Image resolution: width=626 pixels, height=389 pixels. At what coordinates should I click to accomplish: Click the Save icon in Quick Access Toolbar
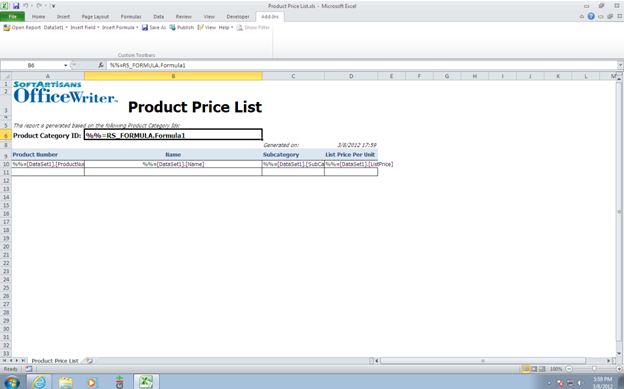pyautogui.click(x=16, y=6)
